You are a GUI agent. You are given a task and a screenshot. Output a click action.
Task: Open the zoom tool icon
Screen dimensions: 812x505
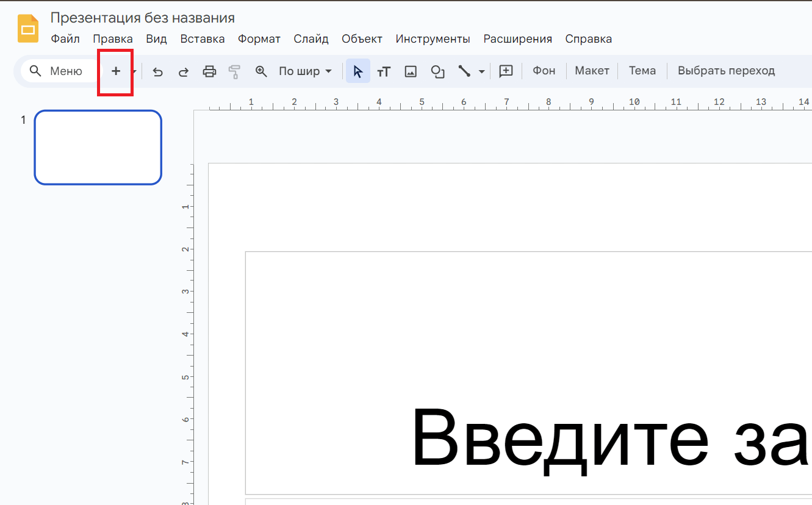(x=261, y=71)
